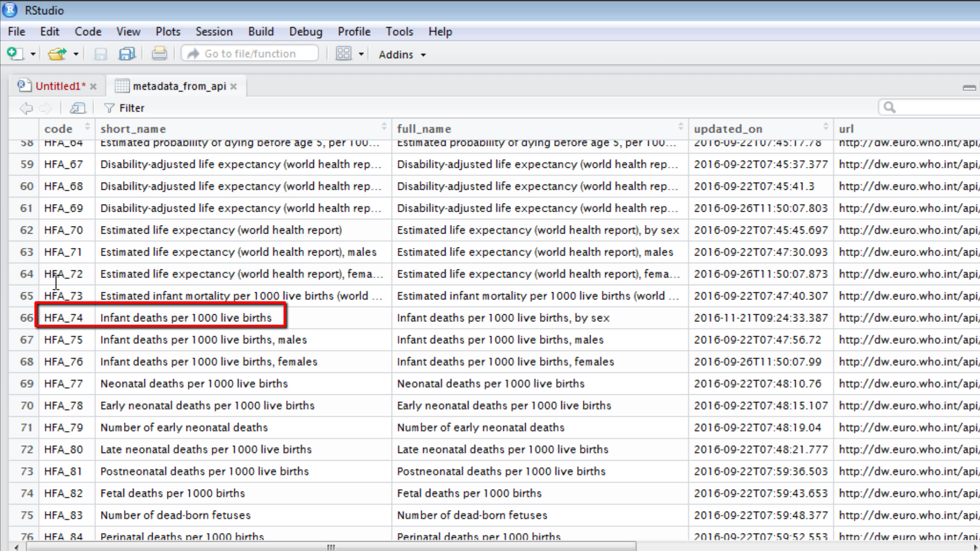
Task: Open the File menu
Action: coord(16,32)
